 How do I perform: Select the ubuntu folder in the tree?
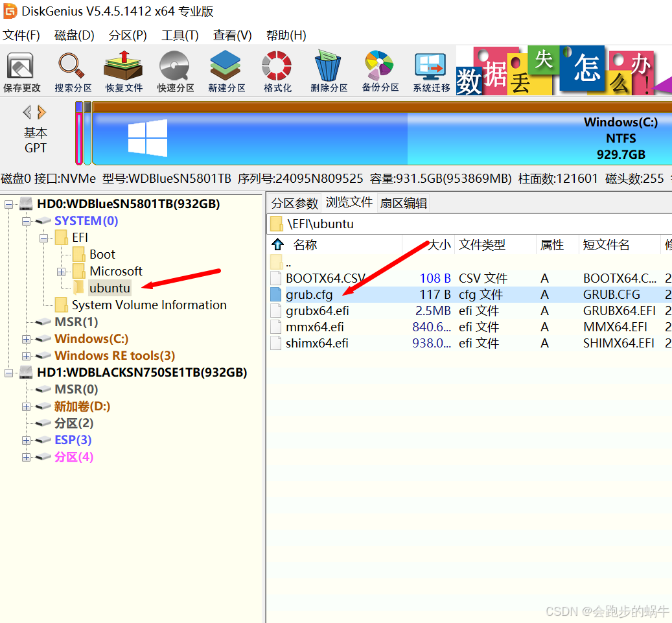(110, 288)
